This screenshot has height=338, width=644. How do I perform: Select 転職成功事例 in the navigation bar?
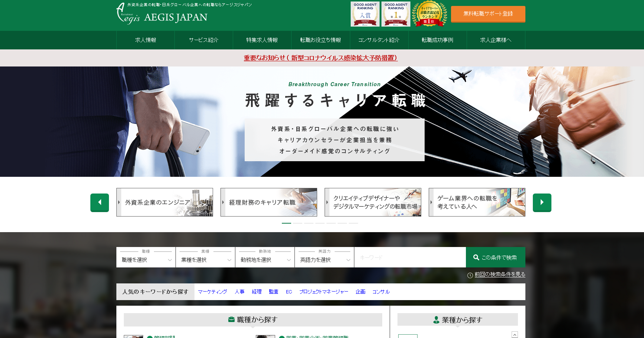coord(437,40)
